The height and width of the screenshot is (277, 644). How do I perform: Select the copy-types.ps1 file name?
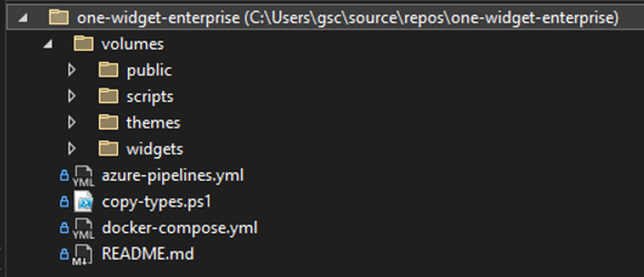pyautogui.click(x=157, y=202)
